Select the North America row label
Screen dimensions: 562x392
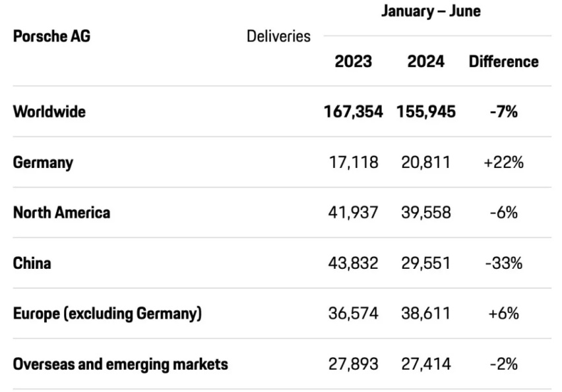point(61,213)
